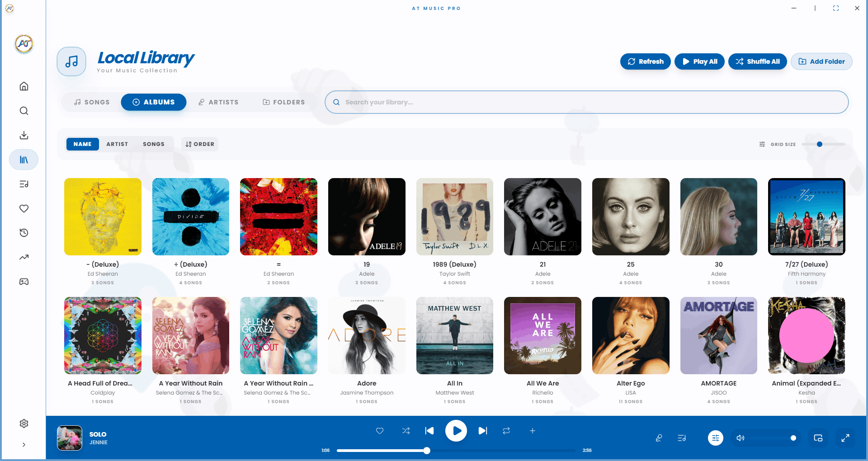Image resolution: width=868 pixels, height=461 pixels.
Task: Click the Shuffle All button
Action: (757, 61)
